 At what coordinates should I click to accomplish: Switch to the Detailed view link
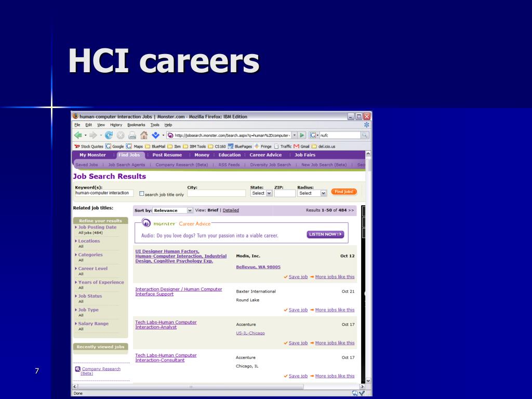click(x=231, y=210)
